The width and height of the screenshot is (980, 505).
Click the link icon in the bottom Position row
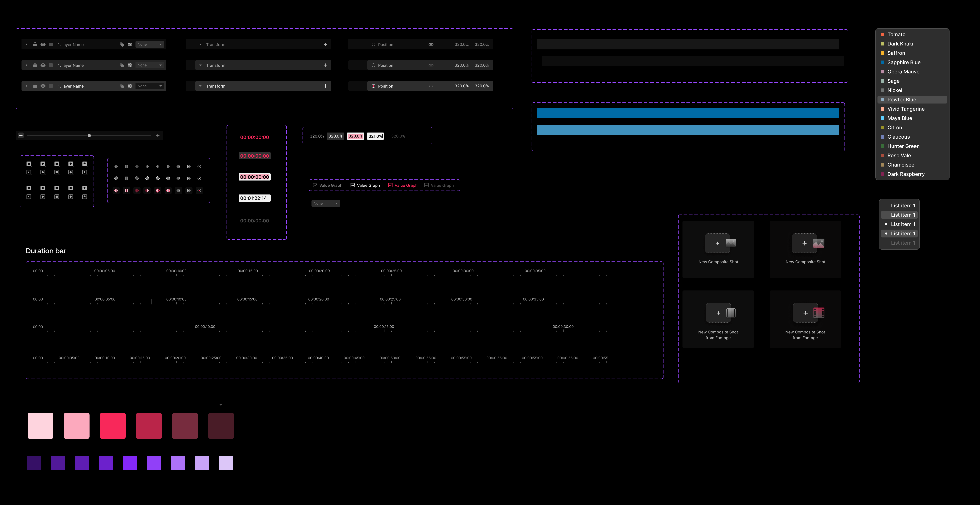pyautogui.click(x=431, y=86)
